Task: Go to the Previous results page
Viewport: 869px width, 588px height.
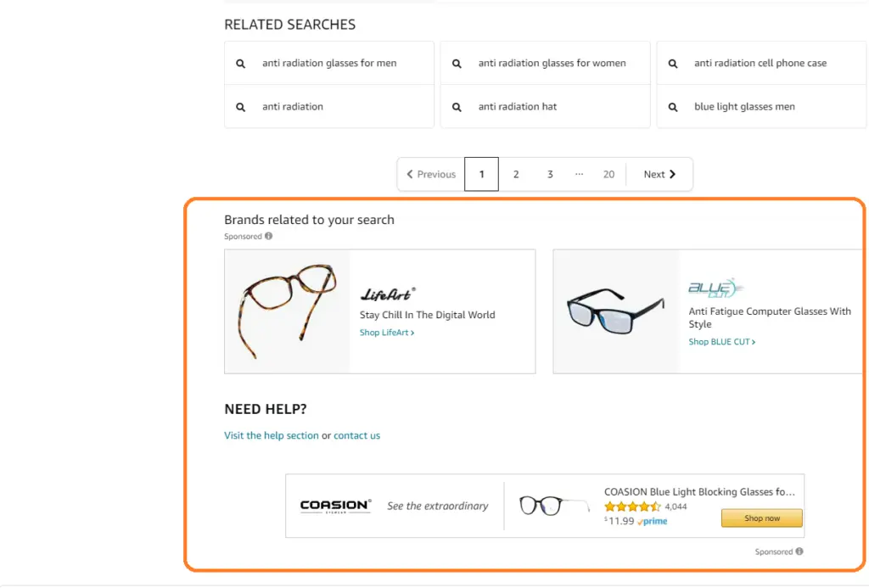Action: (x=431, y=175)
